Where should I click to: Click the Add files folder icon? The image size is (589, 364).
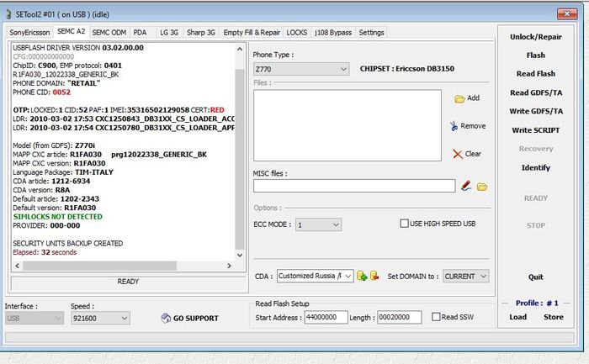(459, 98)
